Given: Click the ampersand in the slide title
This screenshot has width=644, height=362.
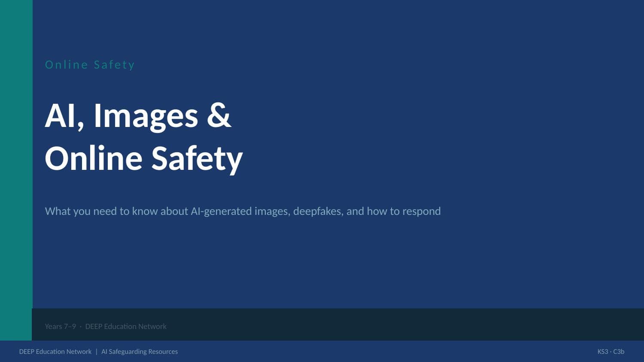Looking at the screenshot, I should point(220,115).
